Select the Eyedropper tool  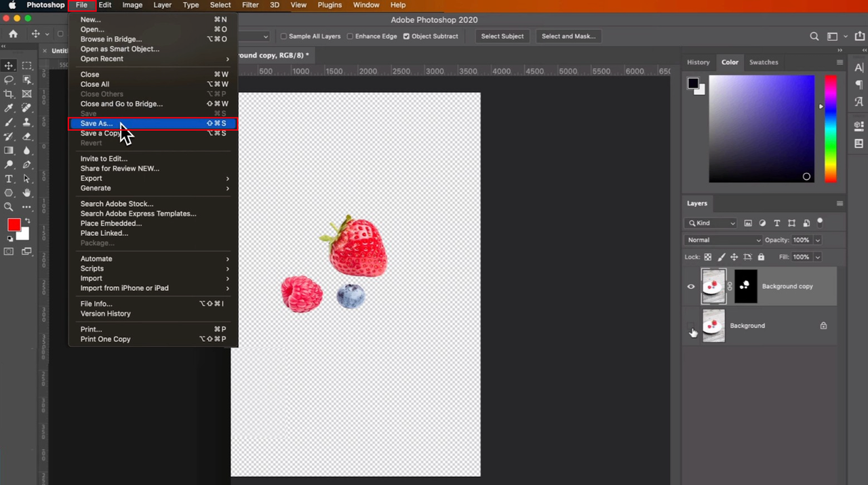point(9,109)
